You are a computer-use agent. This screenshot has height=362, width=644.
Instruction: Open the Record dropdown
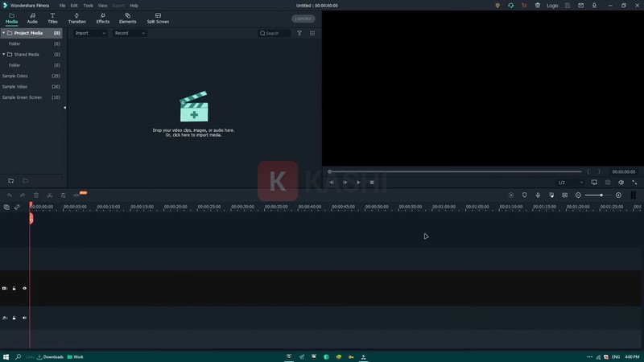(130, 34)
